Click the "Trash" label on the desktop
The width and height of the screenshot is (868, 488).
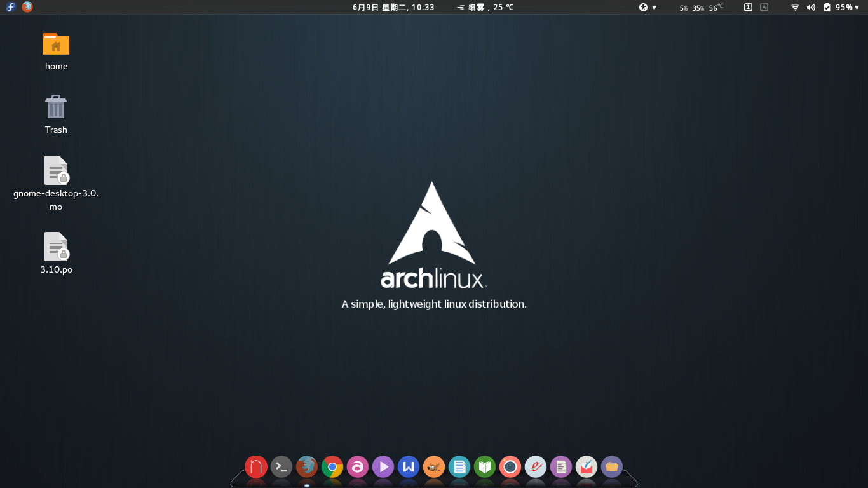pos(56,130)
